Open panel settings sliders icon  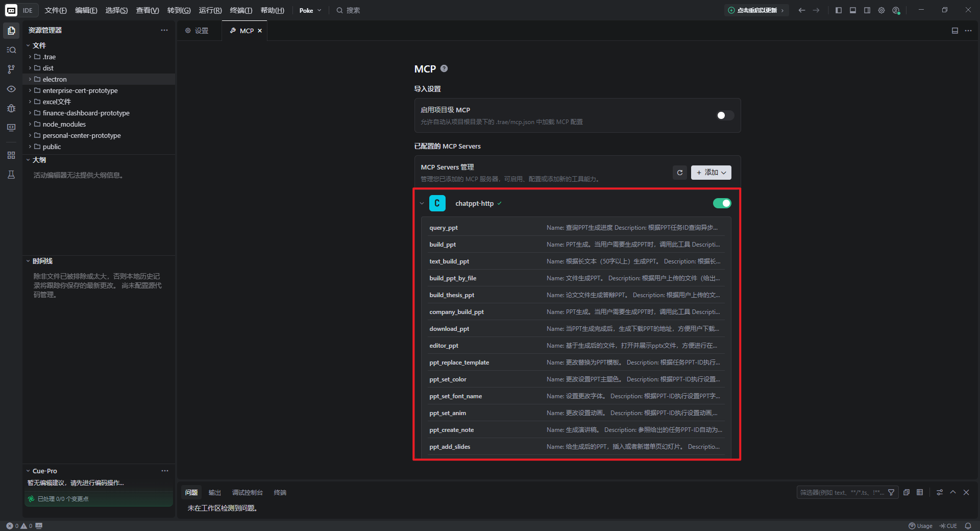pos(940,492)
